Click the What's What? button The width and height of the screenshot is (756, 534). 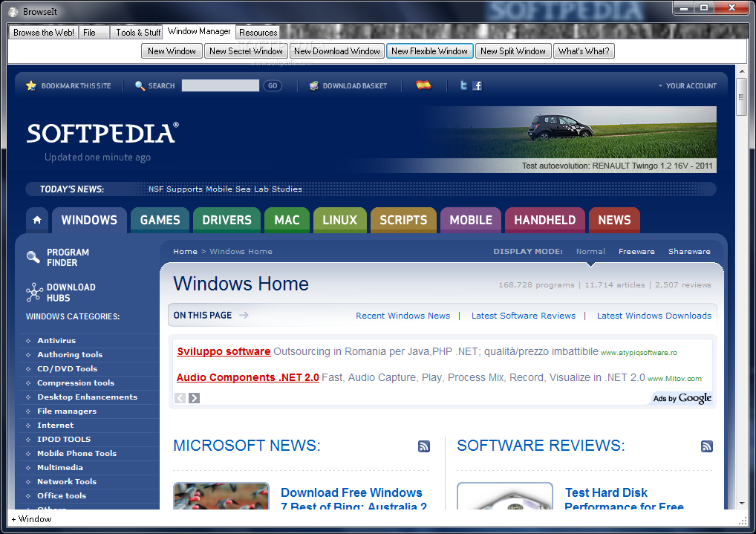click(584, 51)
